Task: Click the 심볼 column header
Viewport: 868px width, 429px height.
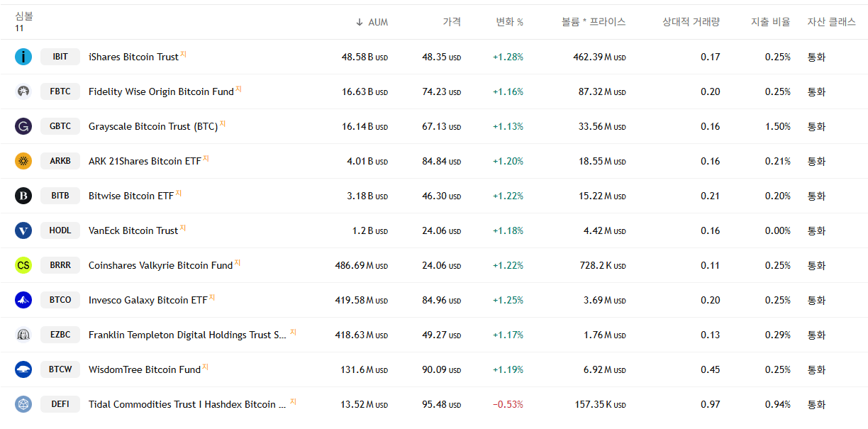Action: coord(24,16)
